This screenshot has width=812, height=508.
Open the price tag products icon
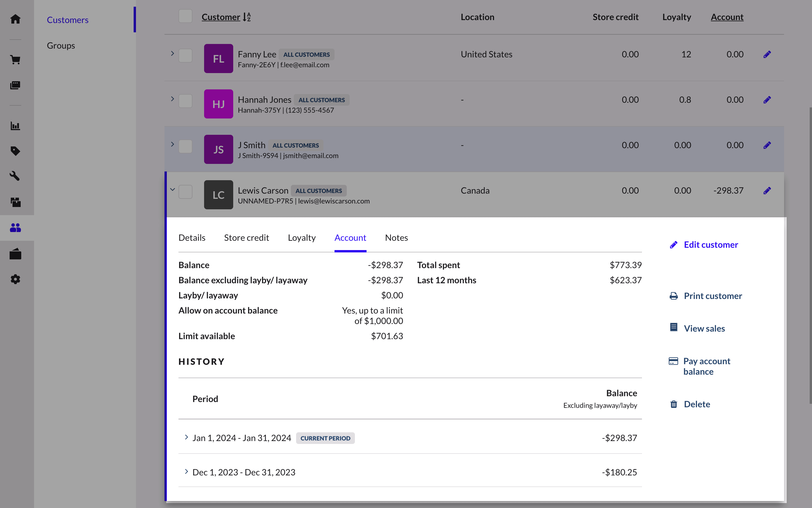click(x=15, y=151)
